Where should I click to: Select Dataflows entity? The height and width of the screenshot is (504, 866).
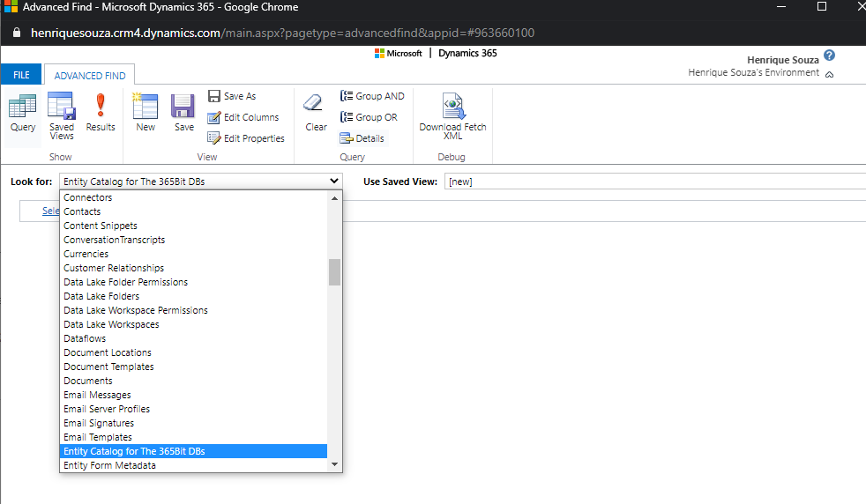click(x=193, y=338)
